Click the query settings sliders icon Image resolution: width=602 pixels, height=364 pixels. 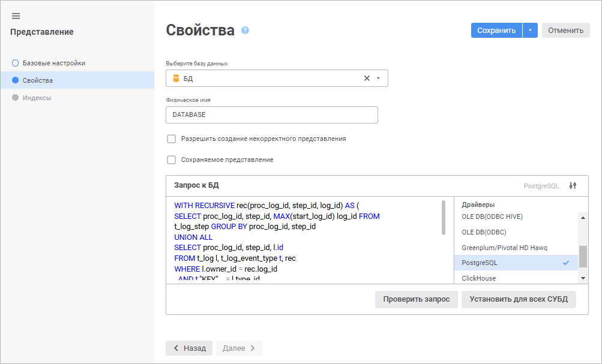(x=572, y=186)
